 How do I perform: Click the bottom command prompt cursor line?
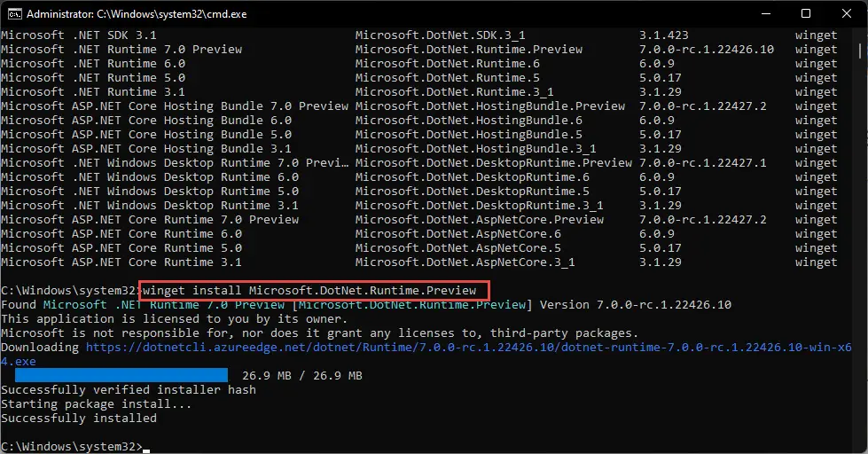[75, 446]
